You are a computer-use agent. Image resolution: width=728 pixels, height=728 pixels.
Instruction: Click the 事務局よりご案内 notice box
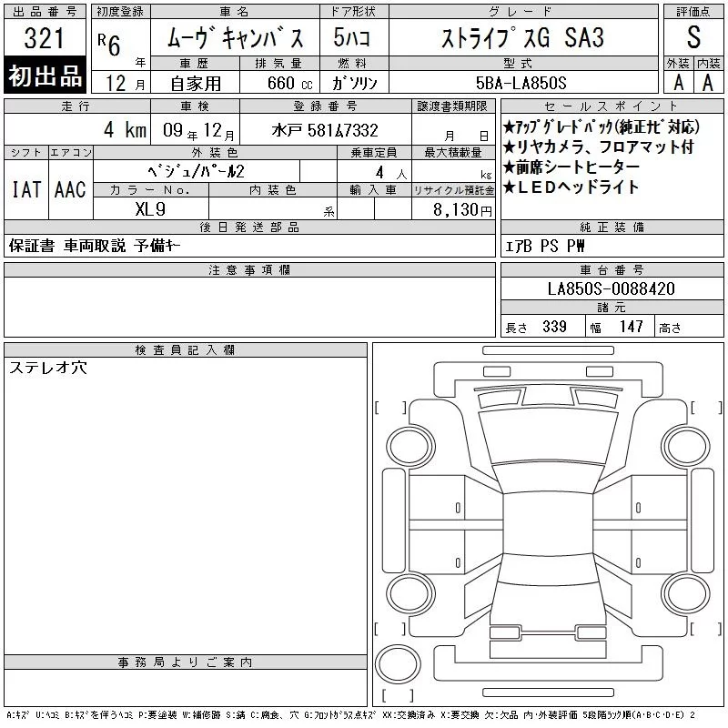pos(186,688)
